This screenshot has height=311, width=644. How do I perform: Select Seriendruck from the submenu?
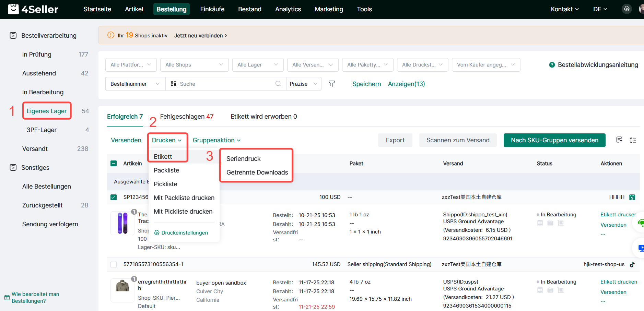point(243,159)
